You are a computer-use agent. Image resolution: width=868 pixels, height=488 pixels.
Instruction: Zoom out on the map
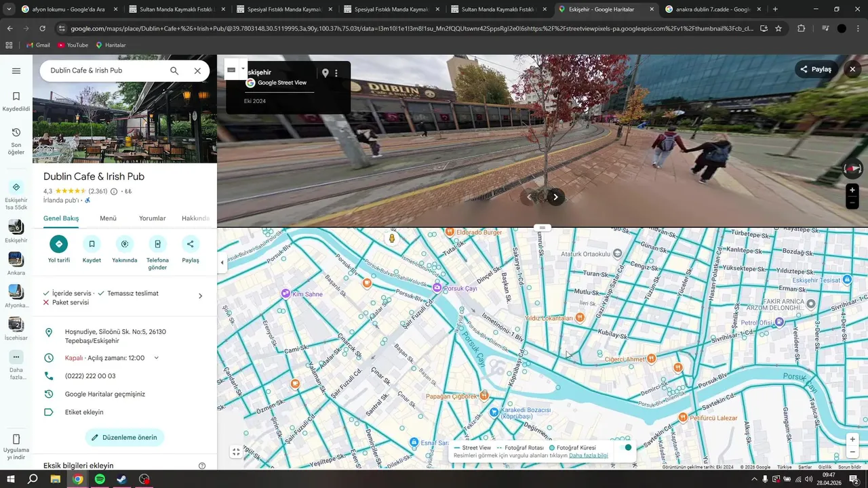click(852, 452)
